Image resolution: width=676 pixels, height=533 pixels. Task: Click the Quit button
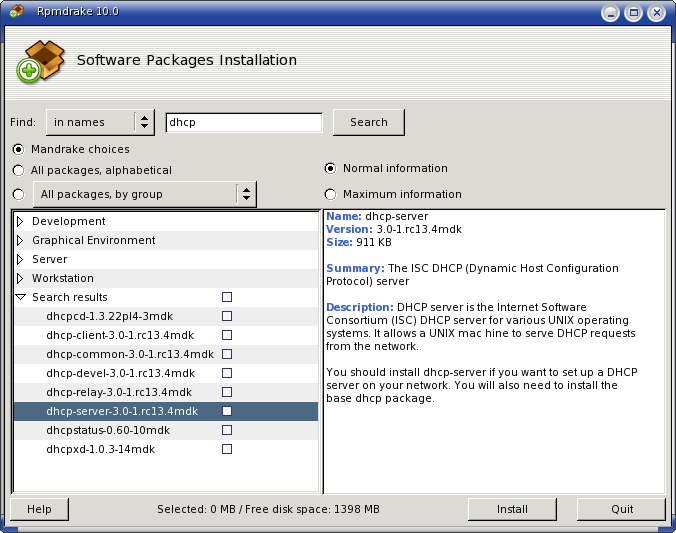point(622,509)
